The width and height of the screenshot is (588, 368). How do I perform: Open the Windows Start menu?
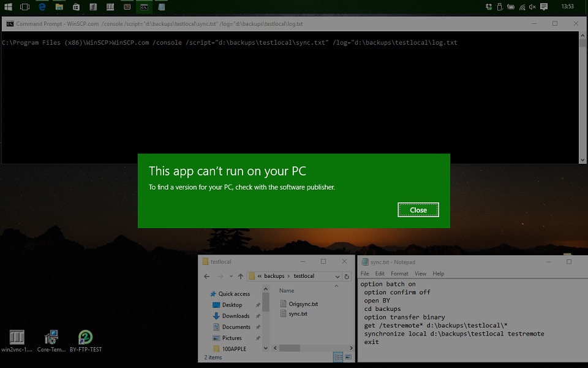click(x=8, y=7)
